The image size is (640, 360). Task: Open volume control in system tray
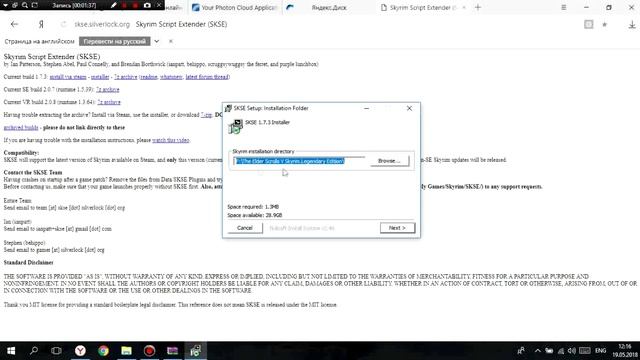pyautogui.click(x=572, y=351)
